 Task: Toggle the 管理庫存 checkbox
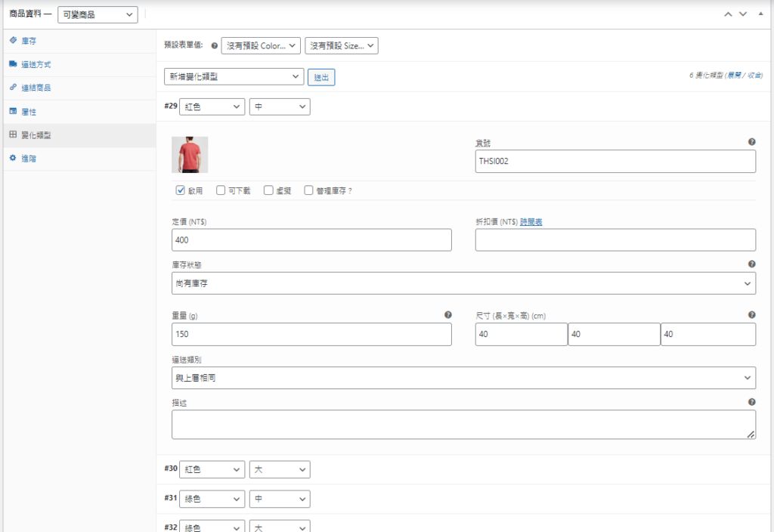308,190
